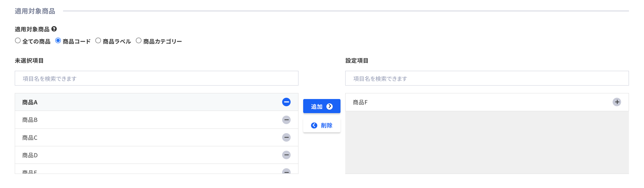
Task: Click the plus icon next to 商品F
Action: [617, 102]
